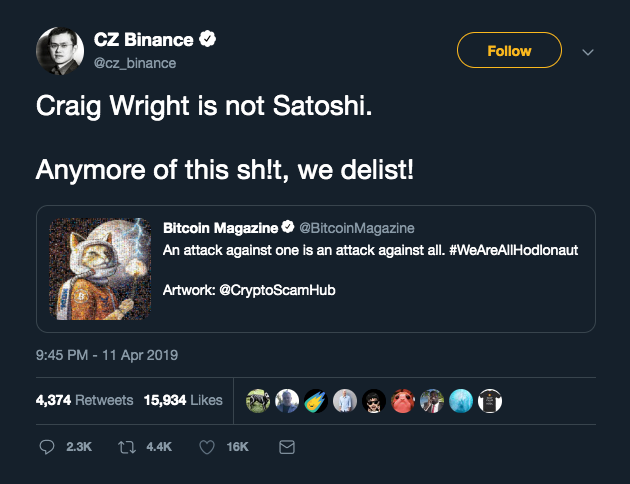Image resolution: width=630 pixels, height=484 pixels.
Task: Open the @CryptoScamHub mention
Action: (277, 290)
